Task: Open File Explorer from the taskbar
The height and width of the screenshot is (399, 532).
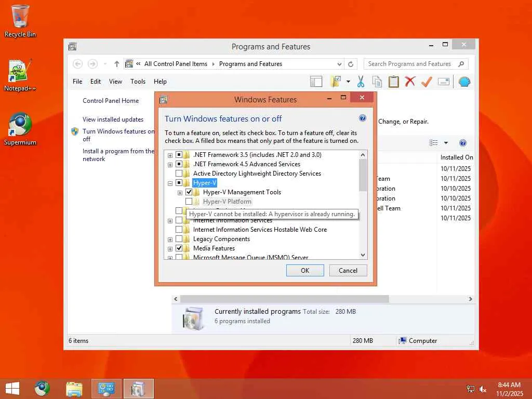Action: coord(74,389)
